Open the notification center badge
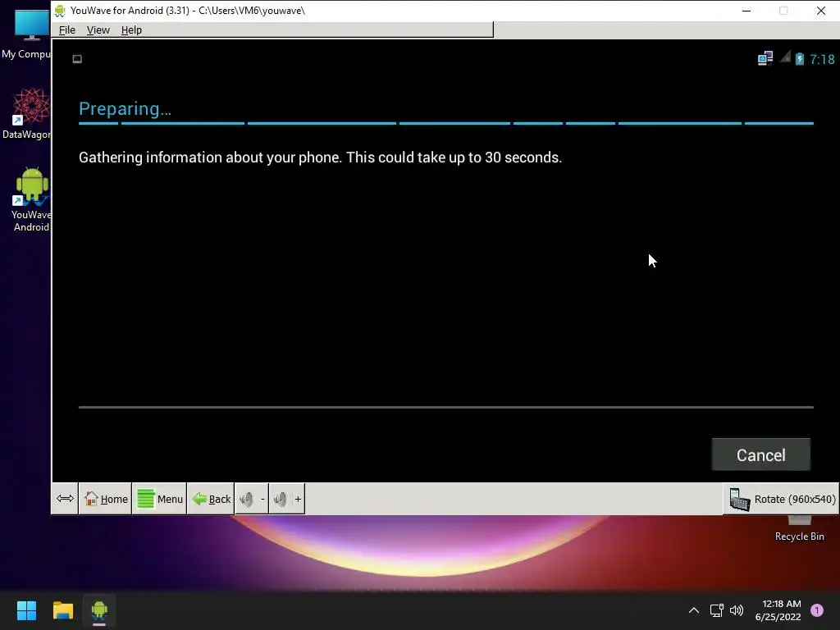 point(817,610)
